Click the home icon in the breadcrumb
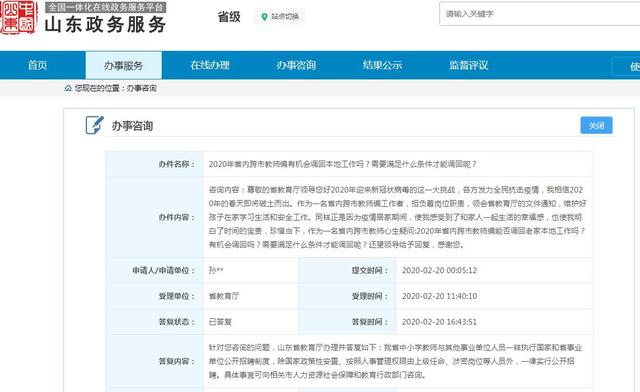Viewport: 640px width, 392px height. coord(68,88)
